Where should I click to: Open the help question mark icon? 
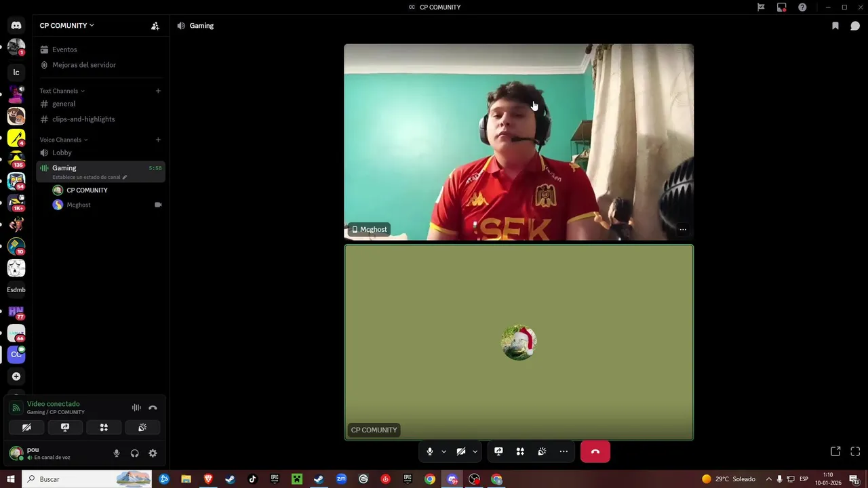[802, 7]
